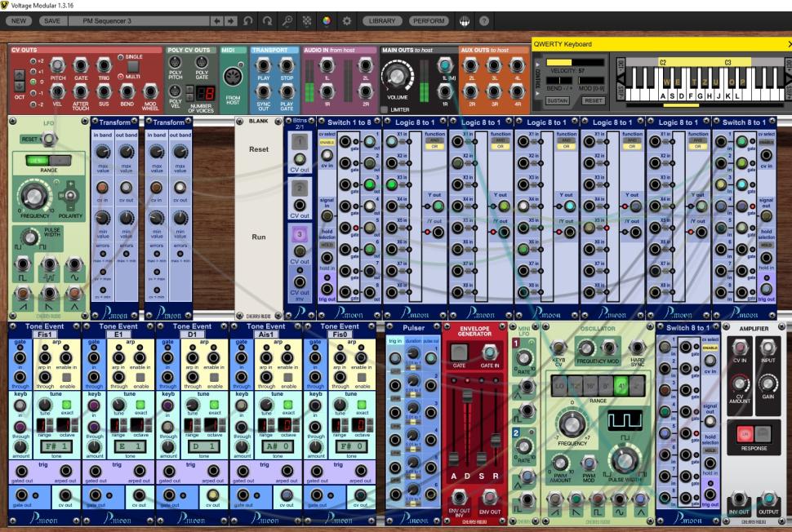The image size is (792, 532).
Task: Click the S slider on the Envelope Generator
Action: click(481, 457)
